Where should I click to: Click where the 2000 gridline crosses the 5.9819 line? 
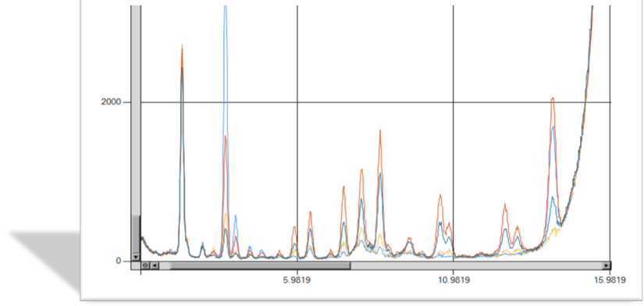pyautogui.click(x=297, y=102)
